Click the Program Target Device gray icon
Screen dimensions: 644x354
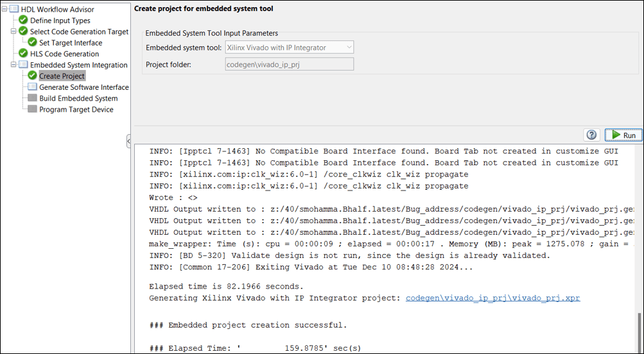tap(33, 110)
